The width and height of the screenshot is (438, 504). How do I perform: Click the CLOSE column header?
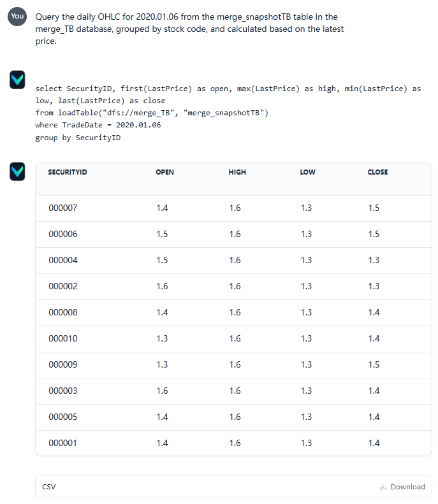tap(377, 172)
